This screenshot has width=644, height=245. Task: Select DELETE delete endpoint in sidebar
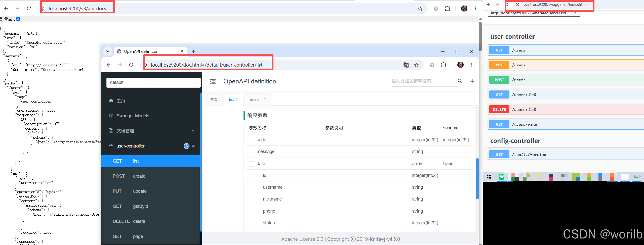tap(151, 221)
